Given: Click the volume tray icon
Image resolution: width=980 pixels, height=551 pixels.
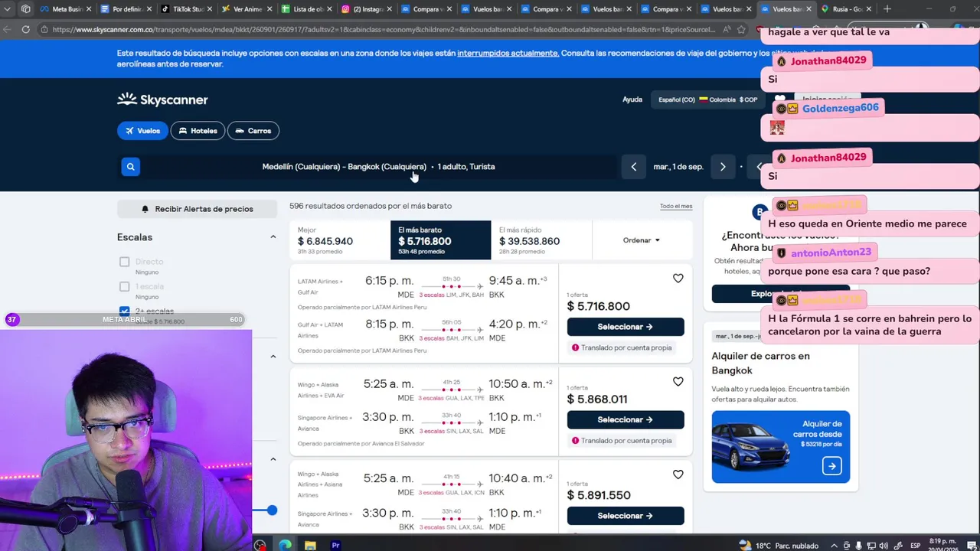Looking at the screenshot, I should click(884, 545).
